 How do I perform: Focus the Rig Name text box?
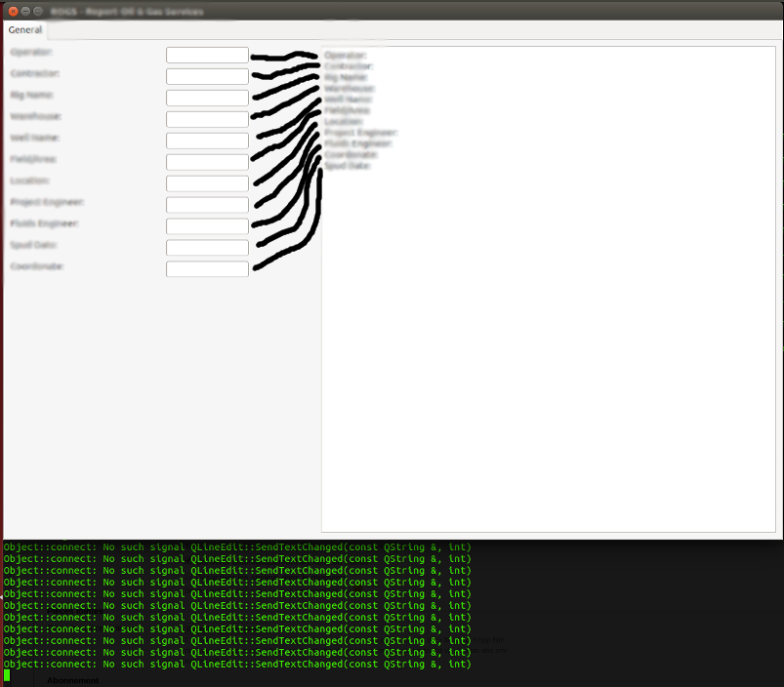[207, 98]
